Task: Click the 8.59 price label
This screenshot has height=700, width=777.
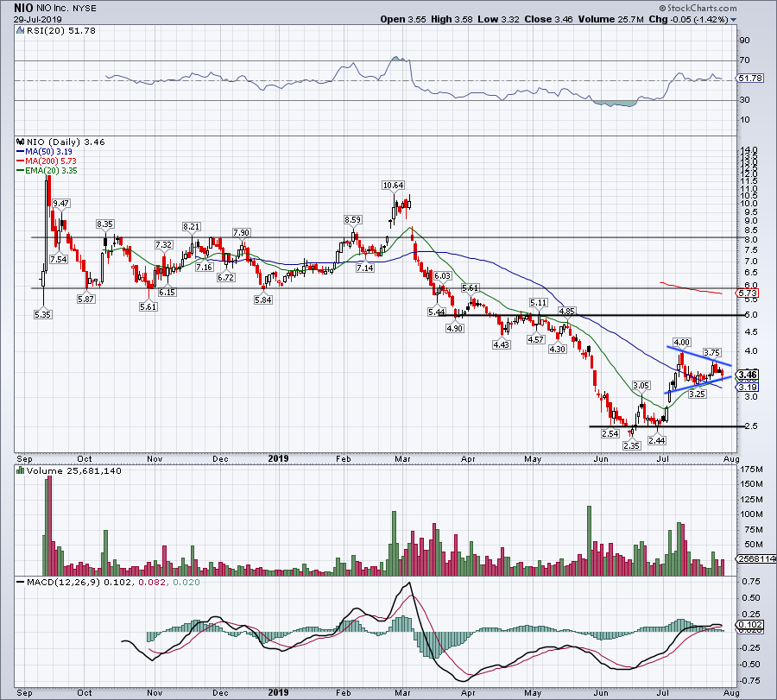Action: (353, 219)
